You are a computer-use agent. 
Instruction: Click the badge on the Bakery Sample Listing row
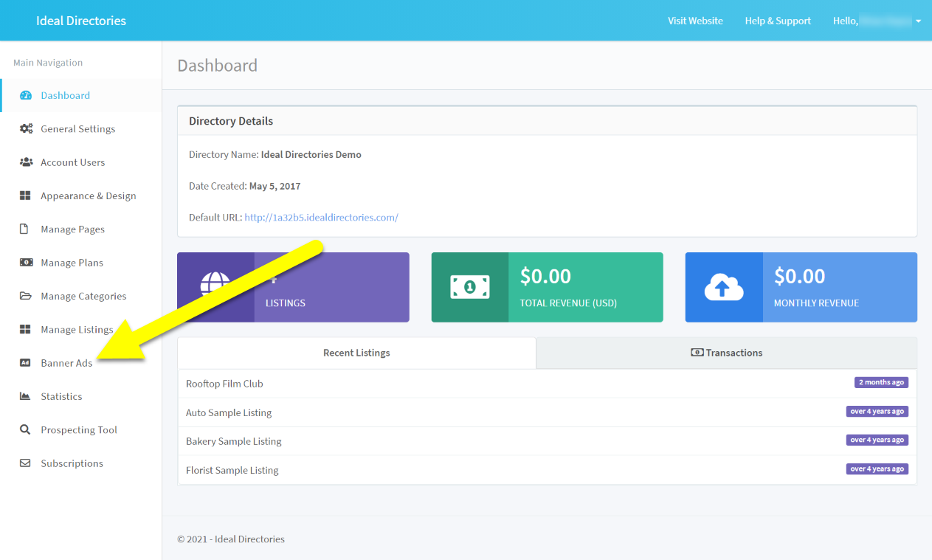click(877, 440)
